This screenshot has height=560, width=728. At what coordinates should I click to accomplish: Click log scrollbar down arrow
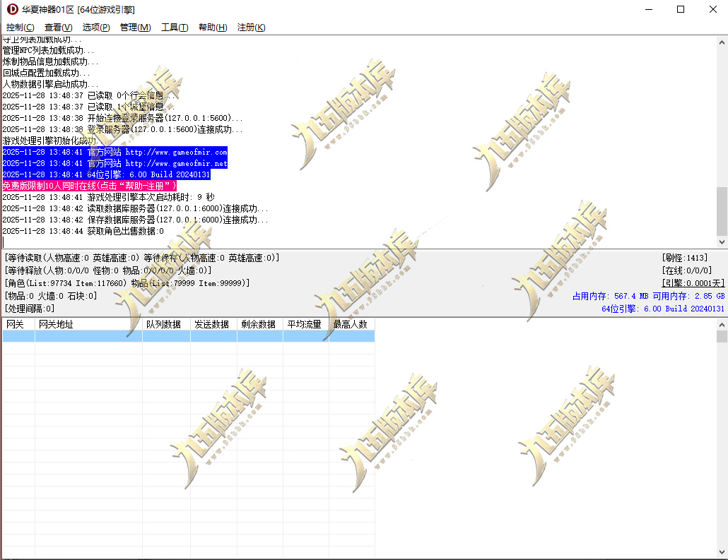tap(722, 242)
